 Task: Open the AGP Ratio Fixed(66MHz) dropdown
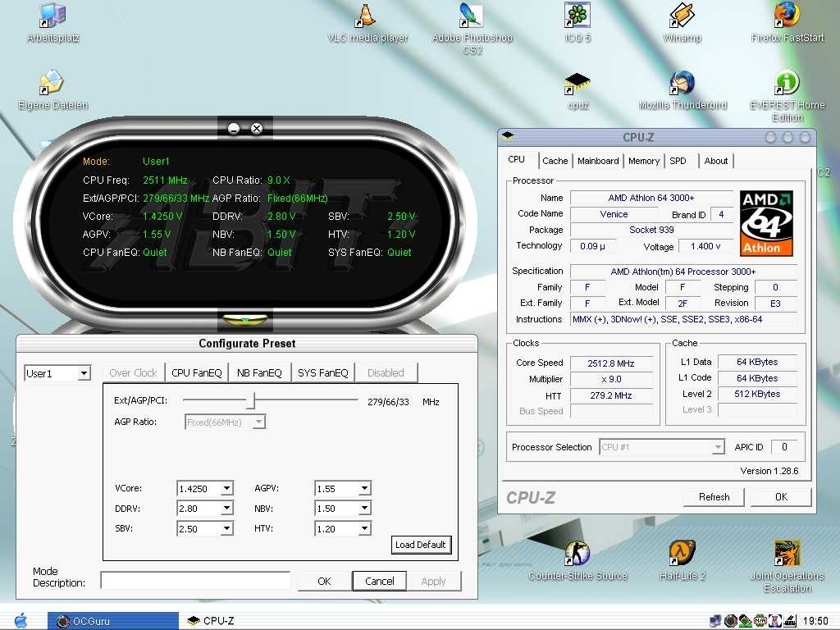[258, 422]
